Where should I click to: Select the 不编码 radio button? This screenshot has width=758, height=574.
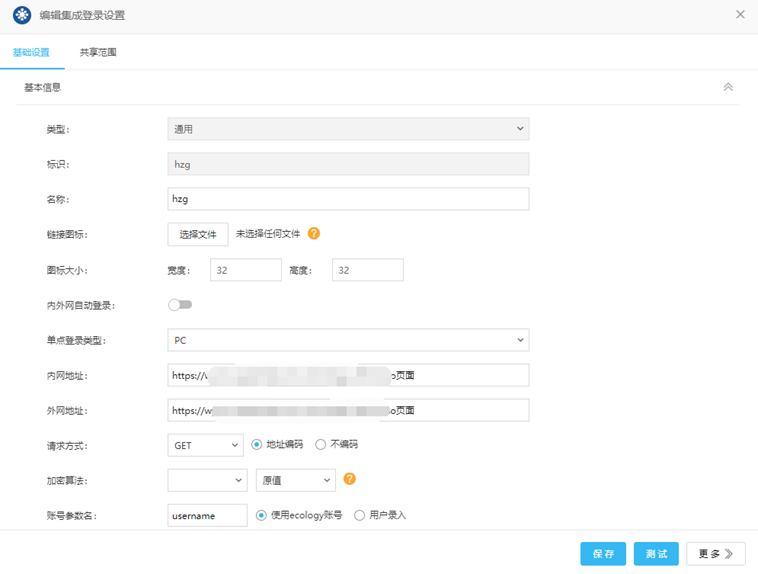tap(321, 444)
